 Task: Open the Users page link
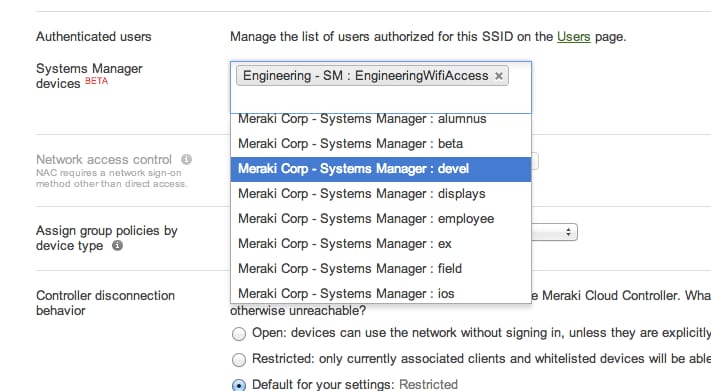click(x=574, y=36)
